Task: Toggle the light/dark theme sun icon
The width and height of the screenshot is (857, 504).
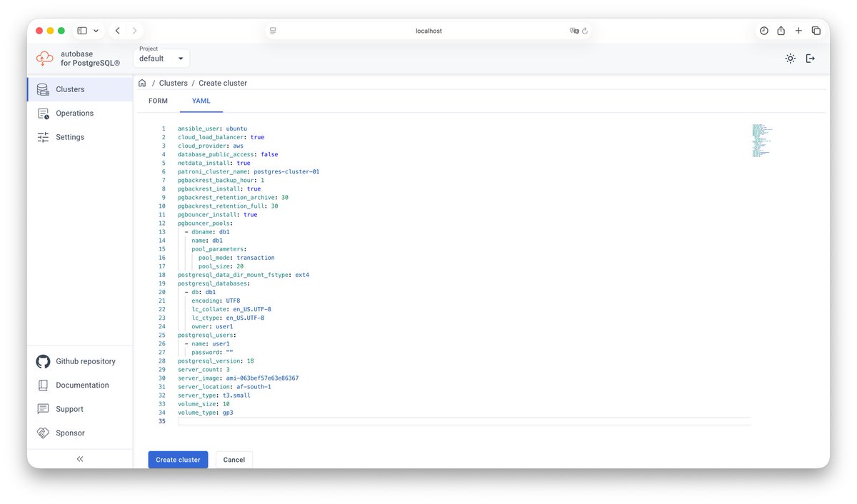Action: pyautogui.click(x=790, y=58)
